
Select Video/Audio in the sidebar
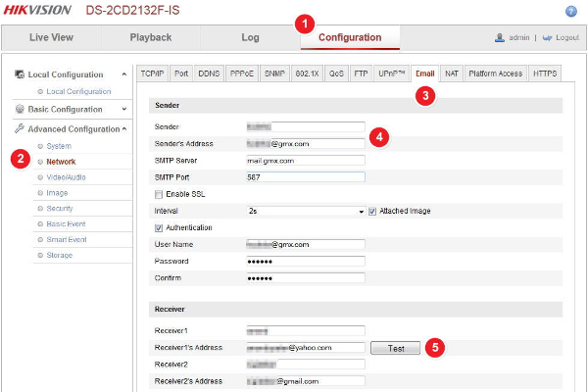66,177
